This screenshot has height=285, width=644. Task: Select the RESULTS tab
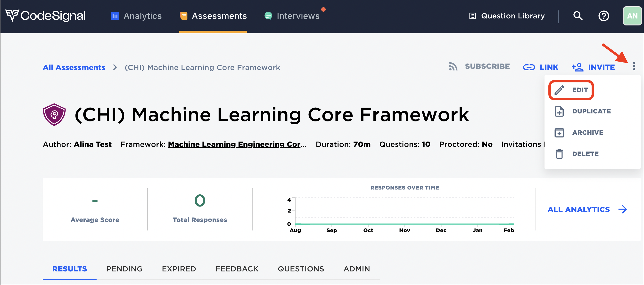tap(69, 269)
